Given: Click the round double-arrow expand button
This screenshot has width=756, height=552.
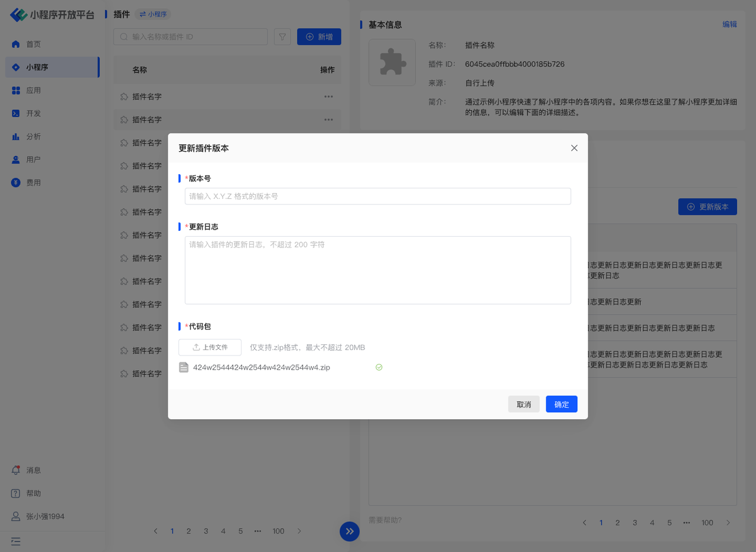Looking at the screenshot, I should (349, 531).
